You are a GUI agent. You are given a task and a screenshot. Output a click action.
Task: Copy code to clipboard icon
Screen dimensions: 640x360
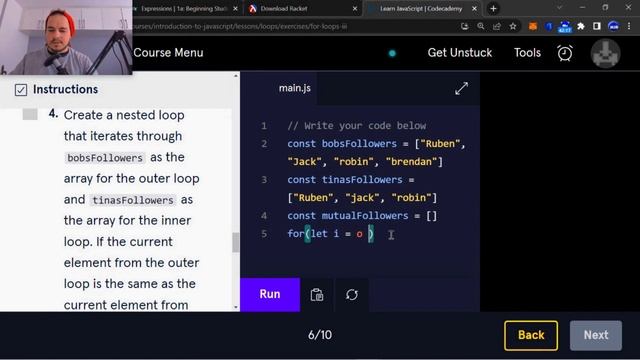(x=317, y=294)
